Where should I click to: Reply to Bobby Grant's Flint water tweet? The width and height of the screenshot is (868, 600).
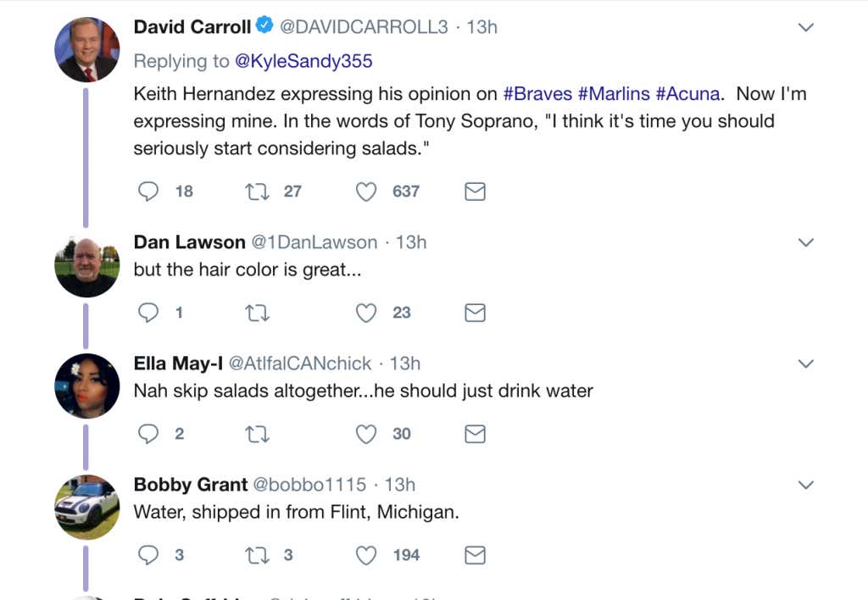(x=148, y=555)
